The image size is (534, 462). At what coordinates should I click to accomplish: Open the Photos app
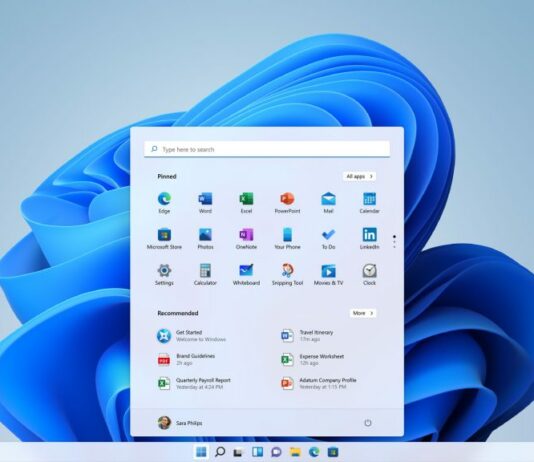click(x=205, y=239)
